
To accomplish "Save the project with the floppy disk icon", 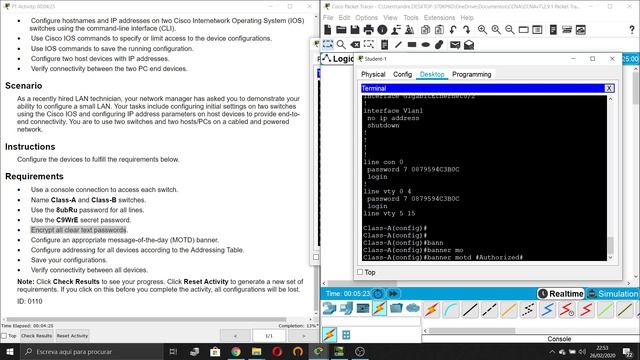I will click(x=355, y=30).
